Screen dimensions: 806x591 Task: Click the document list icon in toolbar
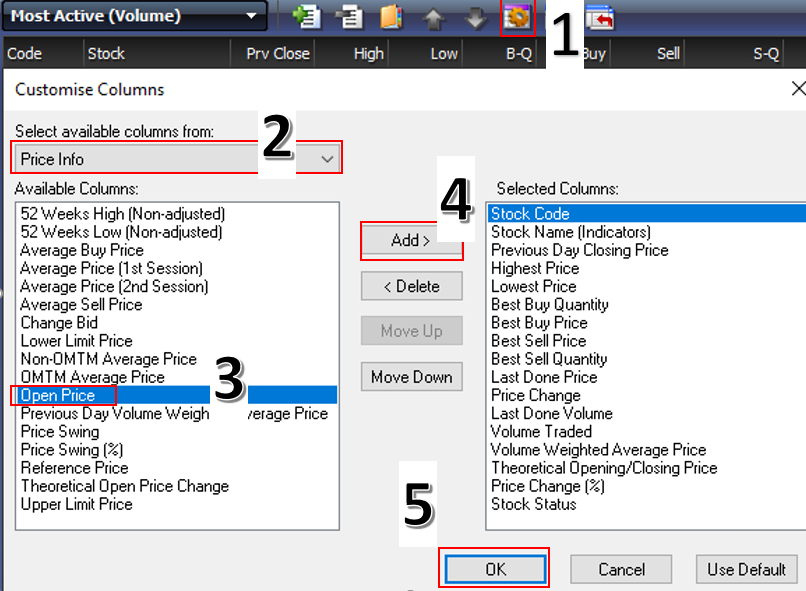(x=350, y=17)
